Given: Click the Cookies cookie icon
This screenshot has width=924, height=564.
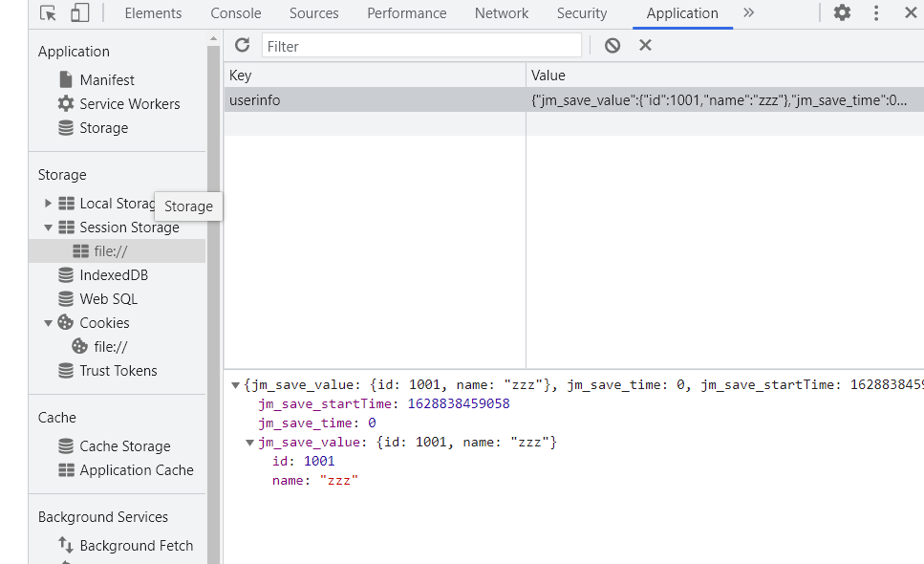Looking at the screenshot, I should (x=65, y=322).
